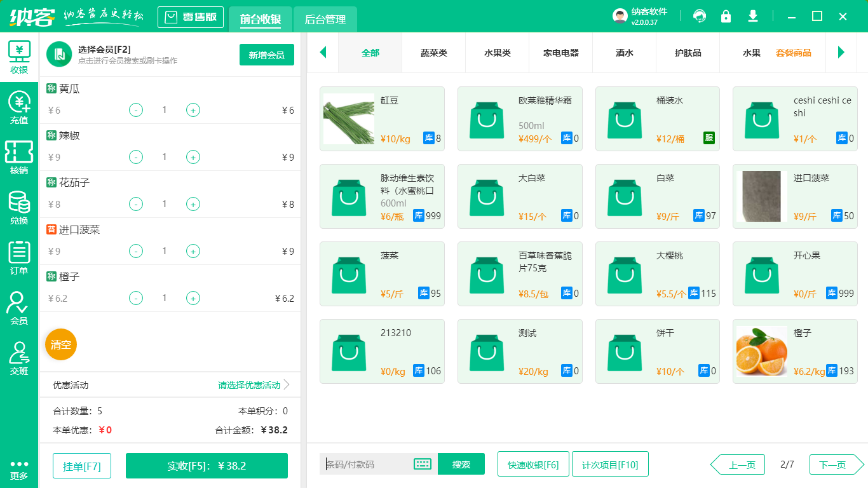Select the 测试 product card

coord(520,351)
